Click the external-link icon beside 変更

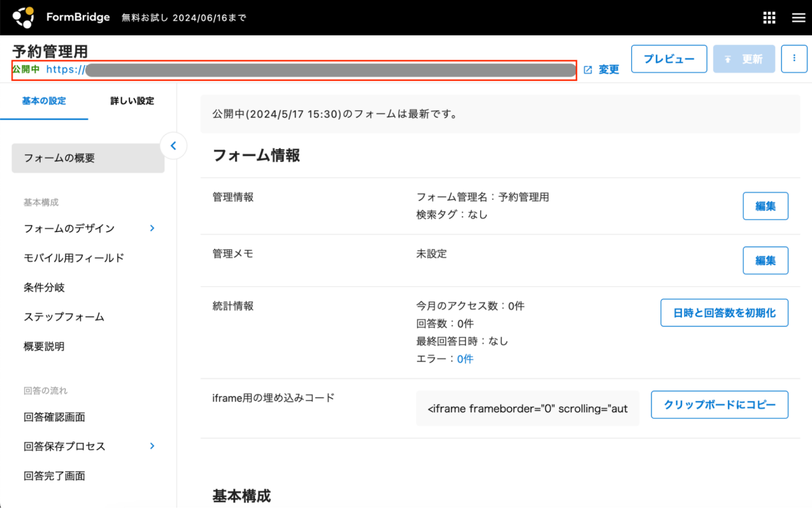pyautogui.click(x=588, y=69)
